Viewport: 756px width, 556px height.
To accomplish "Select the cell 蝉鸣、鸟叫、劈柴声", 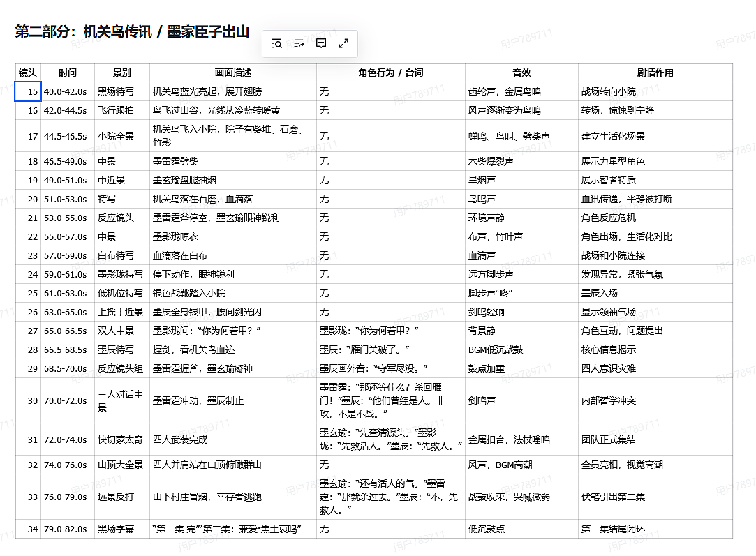I will pos(521,136).
